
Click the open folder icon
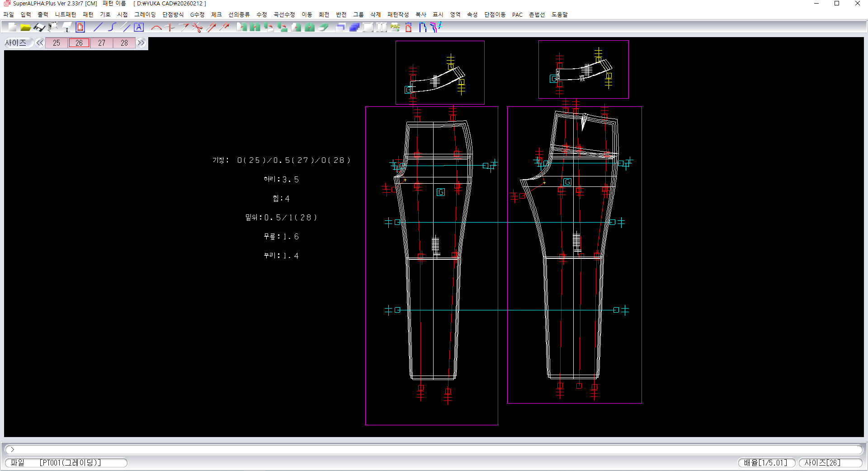coord(26,27)
